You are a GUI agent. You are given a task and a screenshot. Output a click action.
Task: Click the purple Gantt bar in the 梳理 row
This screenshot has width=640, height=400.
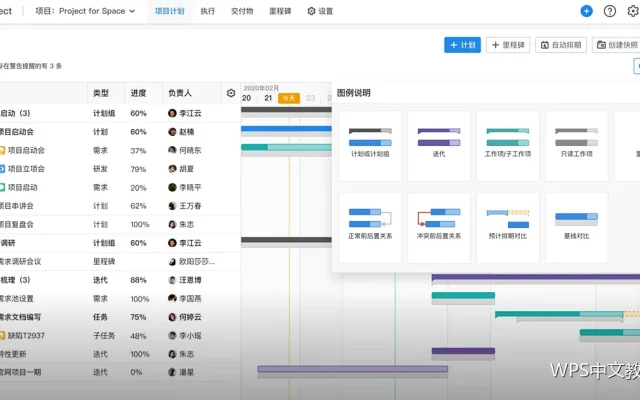[x=536, y=277]
